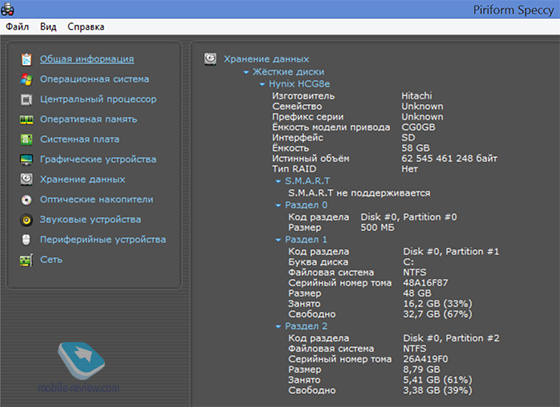Click the Piriform Speccy window title
The height and width of the screenshot is (407, 560).
[513, 10]
